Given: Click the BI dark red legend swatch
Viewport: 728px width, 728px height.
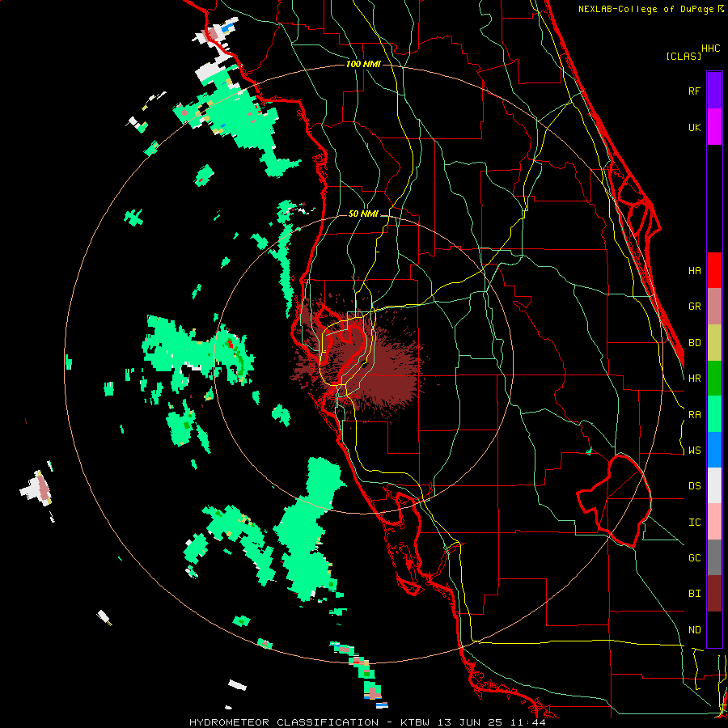Looking at the screenshot, I should 714,594.
